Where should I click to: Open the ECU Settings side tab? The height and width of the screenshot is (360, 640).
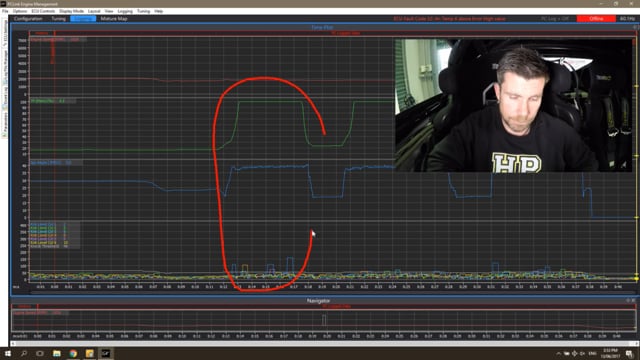(5, 33)
